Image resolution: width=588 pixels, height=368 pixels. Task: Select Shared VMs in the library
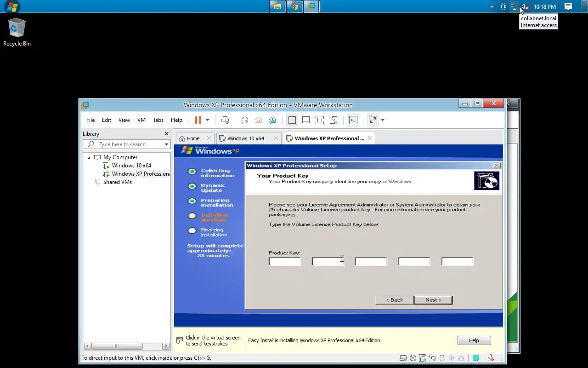[x=117, y=182]
